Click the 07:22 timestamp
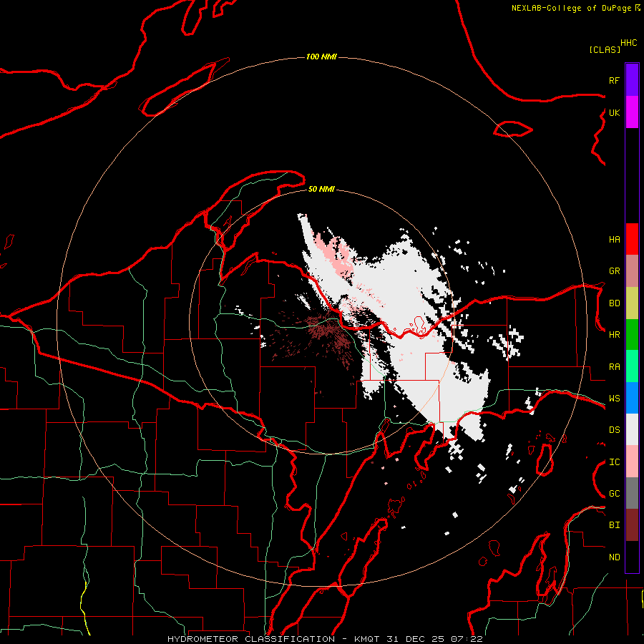 tap(467, 639)
